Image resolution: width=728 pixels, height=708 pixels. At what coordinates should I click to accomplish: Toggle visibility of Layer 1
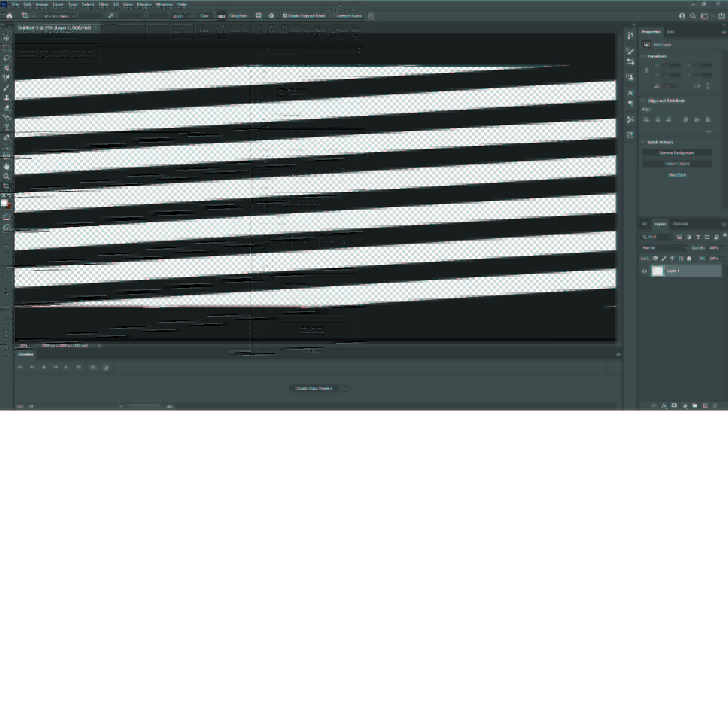644,271
